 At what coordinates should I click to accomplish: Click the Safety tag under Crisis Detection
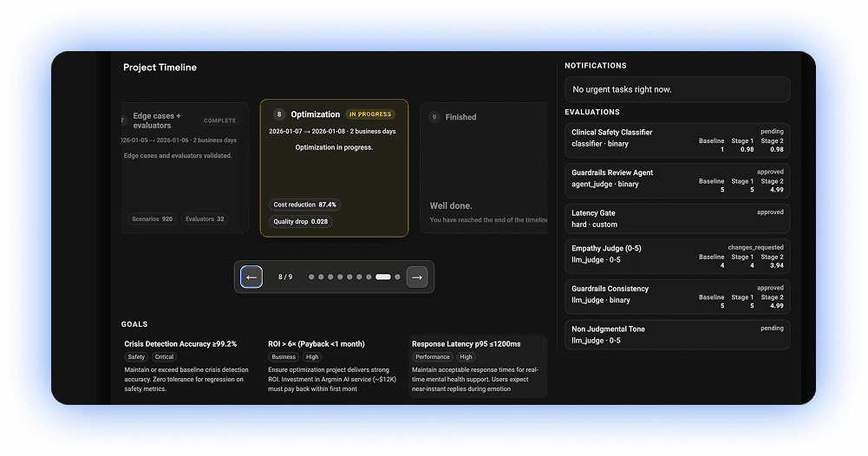(x=136, y=357)
